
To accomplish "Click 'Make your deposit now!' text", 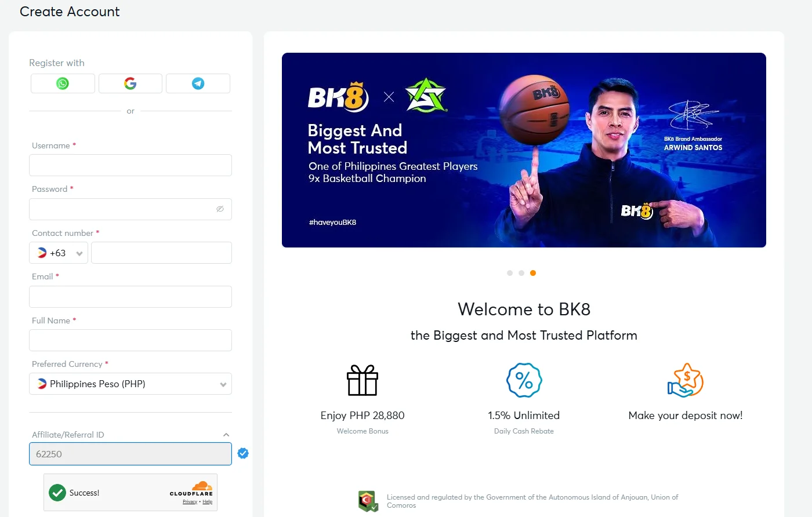I will (686, 416).
